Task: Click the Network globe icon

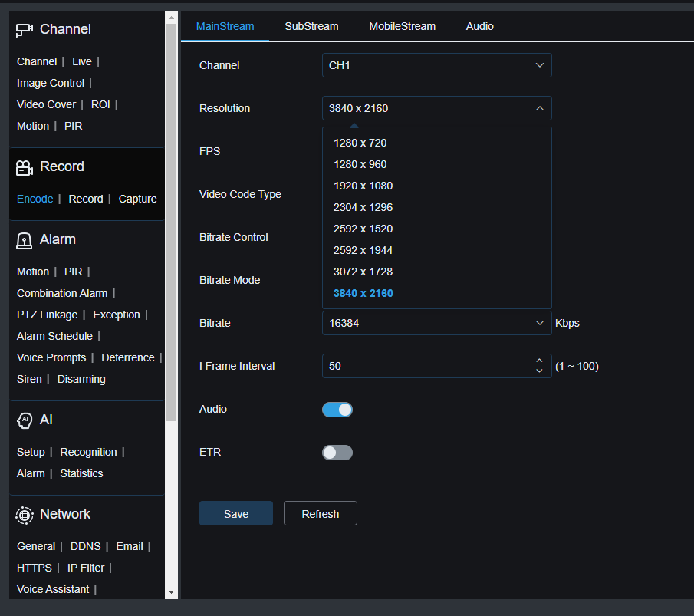Action: [25, 515]
